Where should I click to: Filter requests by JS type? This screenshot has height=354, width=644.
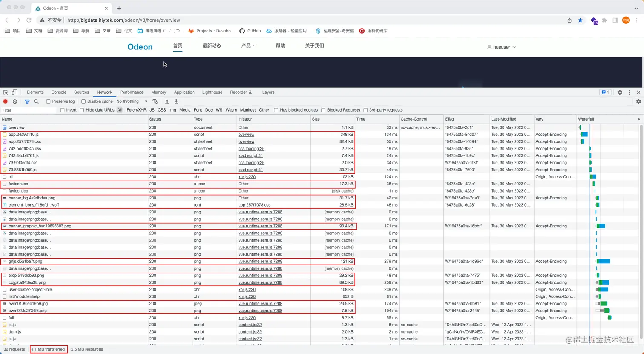pos(152,110)
